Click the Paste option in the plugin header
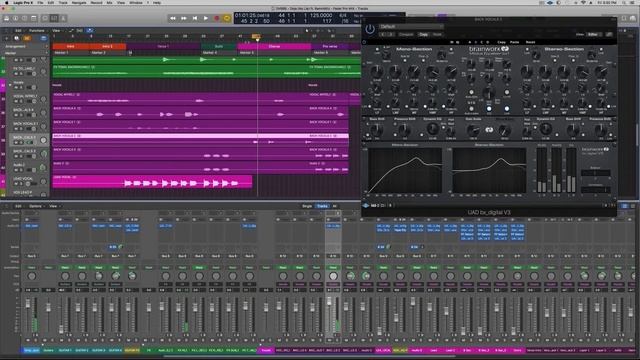Image resolution: width=640 pixels, height=360 pixels. point(437,35)
